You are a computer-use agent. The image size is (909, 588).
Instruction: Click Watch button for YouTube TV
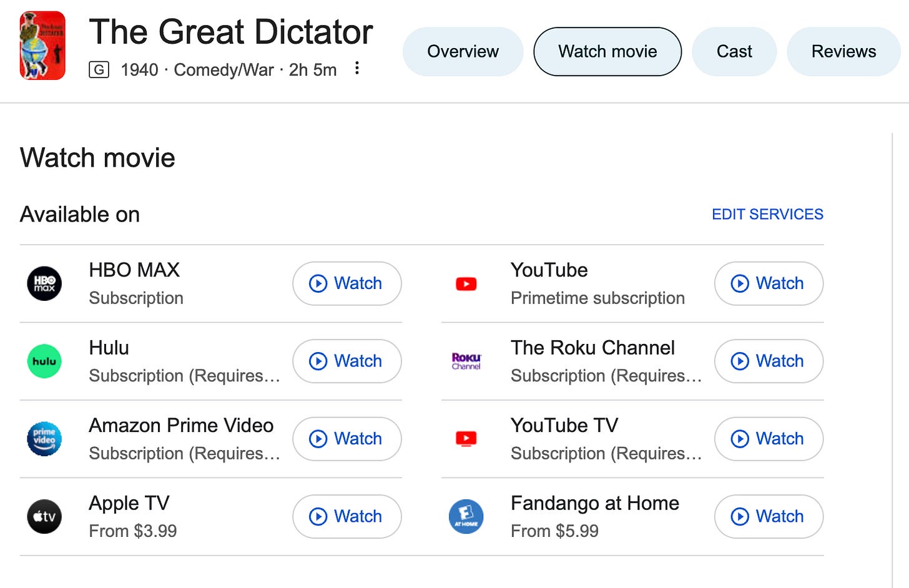769,439
